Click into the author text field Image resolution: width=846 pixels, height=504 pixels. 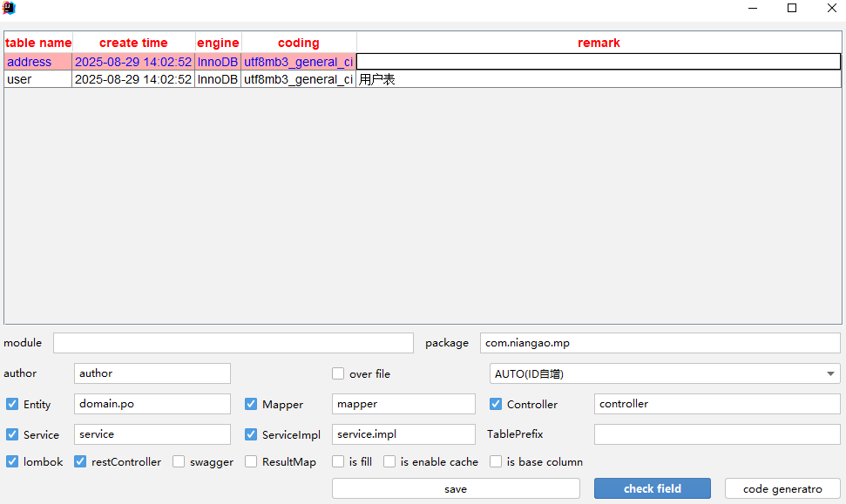point(152,373)
